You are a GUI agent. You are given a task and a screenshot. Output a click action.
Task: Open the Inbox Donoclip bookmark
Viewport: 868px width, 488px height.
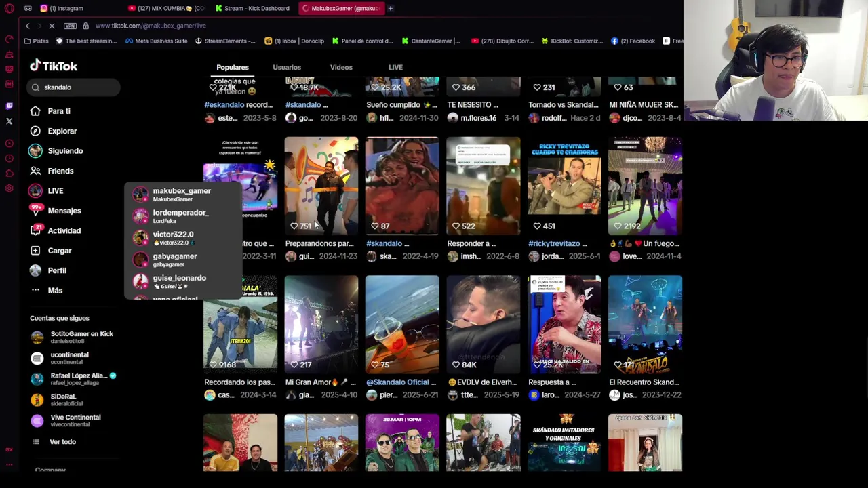(x=294, y=41)
